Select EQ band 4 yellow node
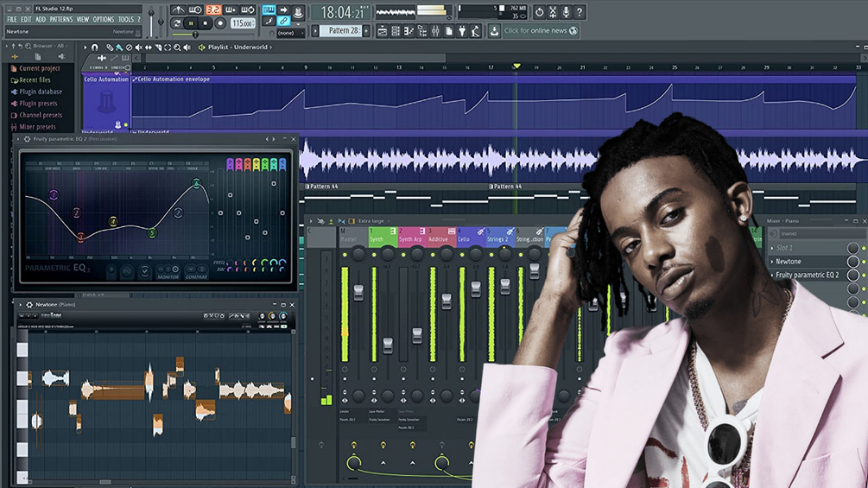Viewport: 868px width, 488px height. [x=113, y=221]
